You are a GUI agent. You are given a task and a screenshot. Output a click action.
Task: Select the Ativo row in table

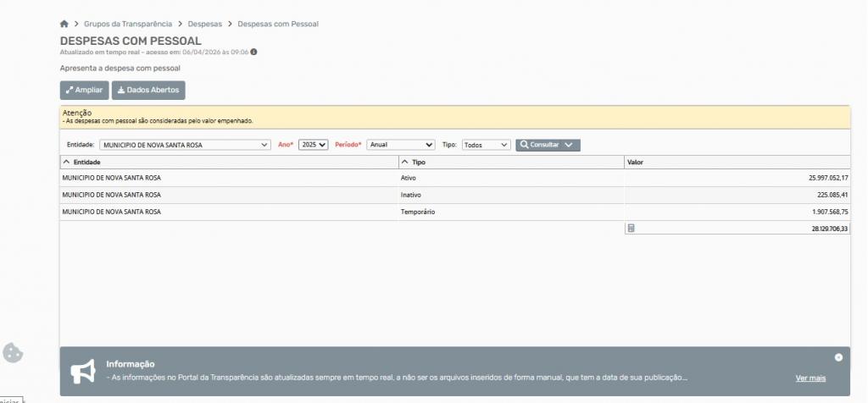pyautogui.click(x=407, y=178)
